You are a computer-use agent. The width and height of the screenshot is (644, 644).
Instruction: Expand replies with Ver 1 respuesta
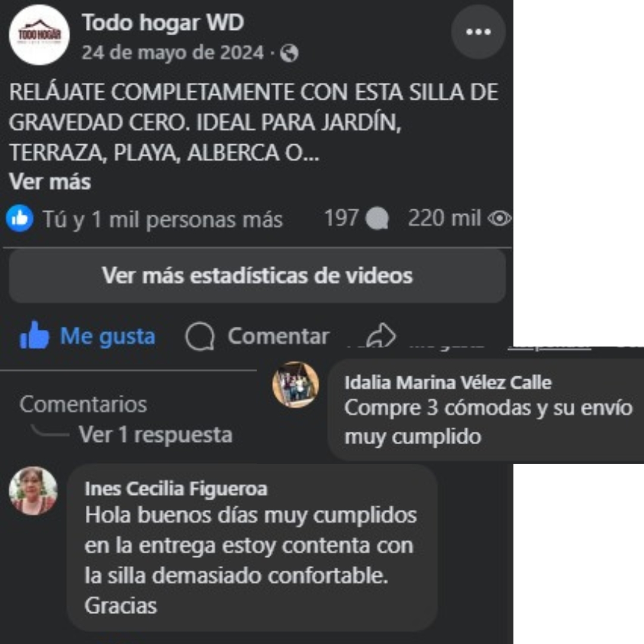click(156, 435)
